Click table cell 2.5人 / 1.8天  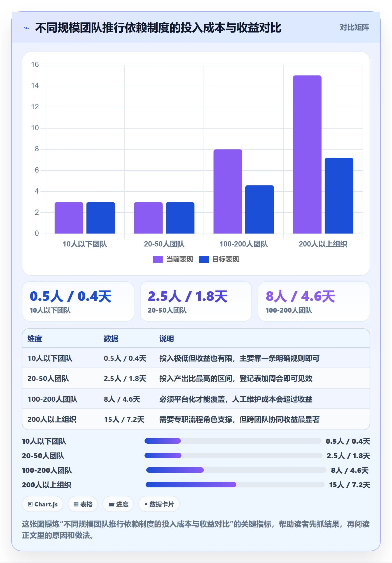pyautogui.click(x=125, y=378)
